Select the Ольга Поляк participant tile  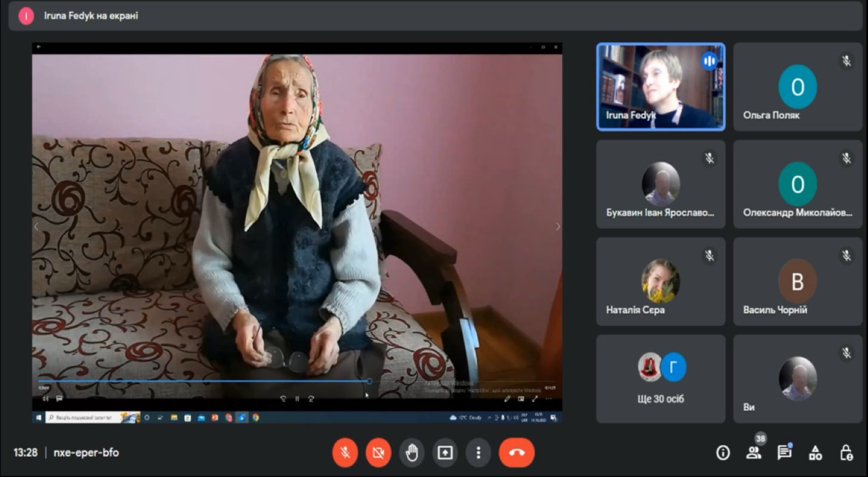[x=798, y=86]
